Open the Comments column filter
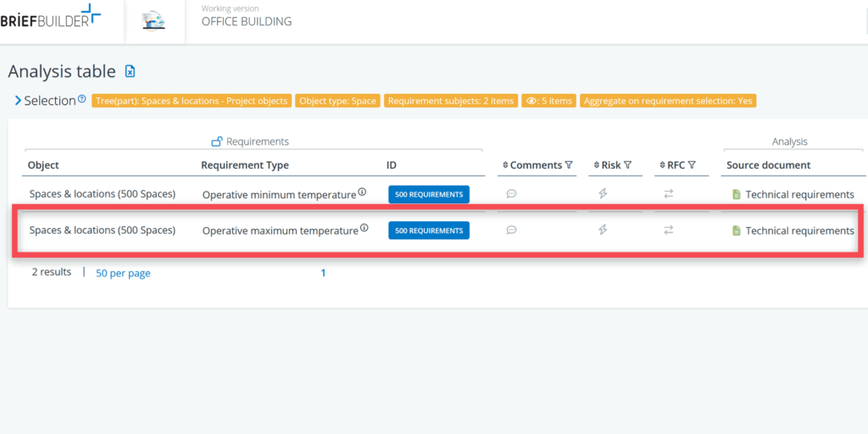Image resolution: width=868 pixels, height=434 pixels. pyautogui.click(x=569, y=165)
